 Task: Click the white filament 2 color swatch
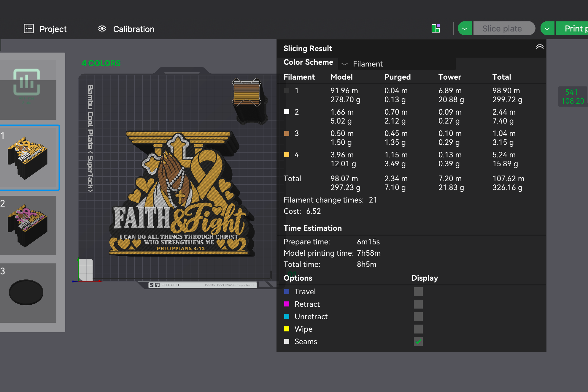(x=287, y=112)
